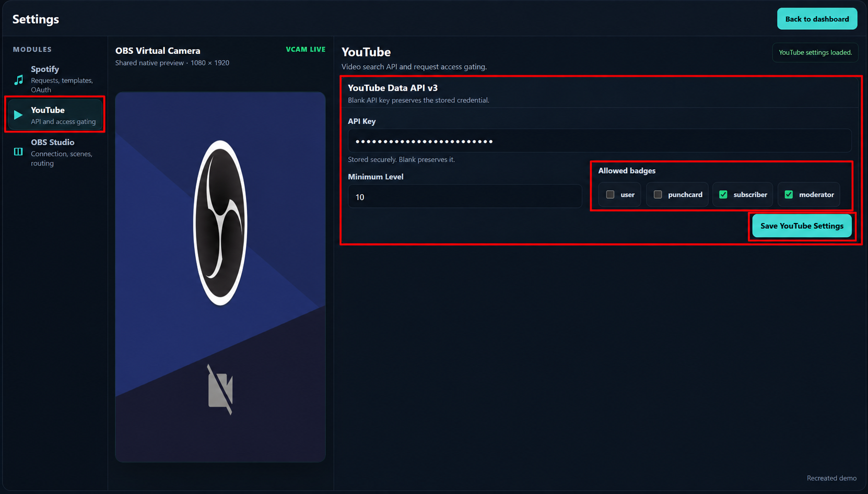
Task: Click the 'YouTube settings loaded.' notification
Action: tap(815, 52)
